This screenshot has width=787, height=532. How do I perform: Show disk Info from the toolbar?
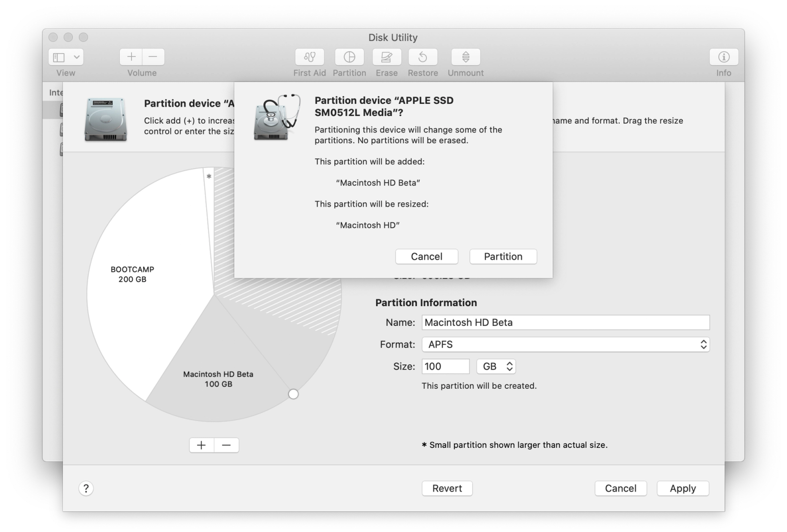tap(724, 57)
